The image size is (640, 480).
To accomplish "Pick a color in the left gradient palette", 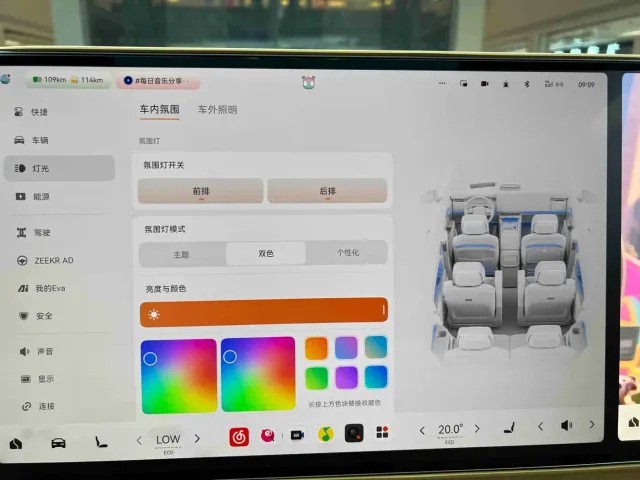I will click(x=179, y=376).
